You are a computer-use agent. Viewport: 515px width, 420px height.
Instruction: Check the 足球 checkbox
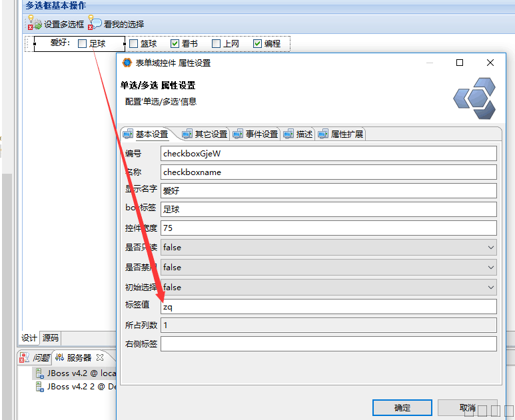pos(82,44)
